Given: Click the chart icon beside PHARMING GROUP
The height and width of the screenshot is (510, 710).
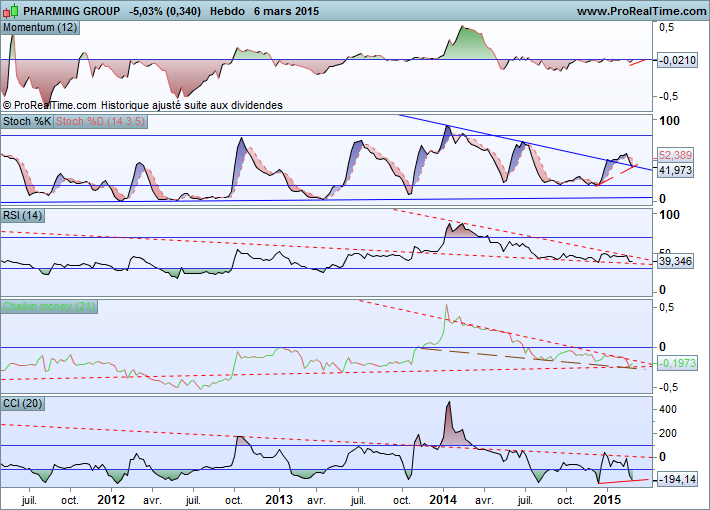Looking at the screenshot, I should click(10, 10).
